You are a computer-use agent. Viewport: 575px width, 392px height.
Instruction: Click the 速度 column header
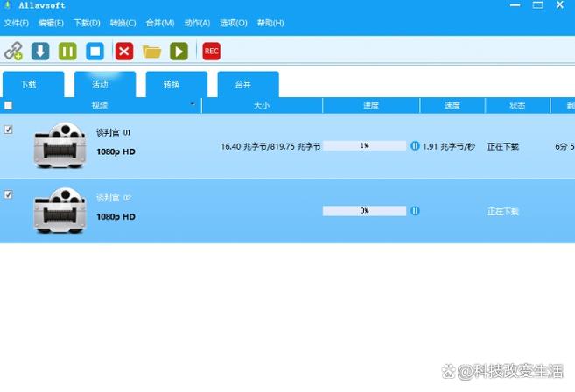point(452,106)
